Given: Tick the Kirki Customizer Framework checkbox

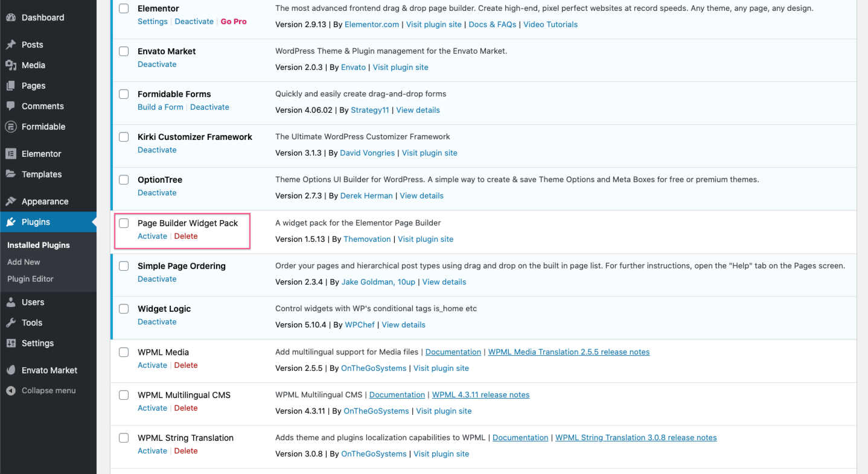Looking at the screenshot, I should coord(124,137).
